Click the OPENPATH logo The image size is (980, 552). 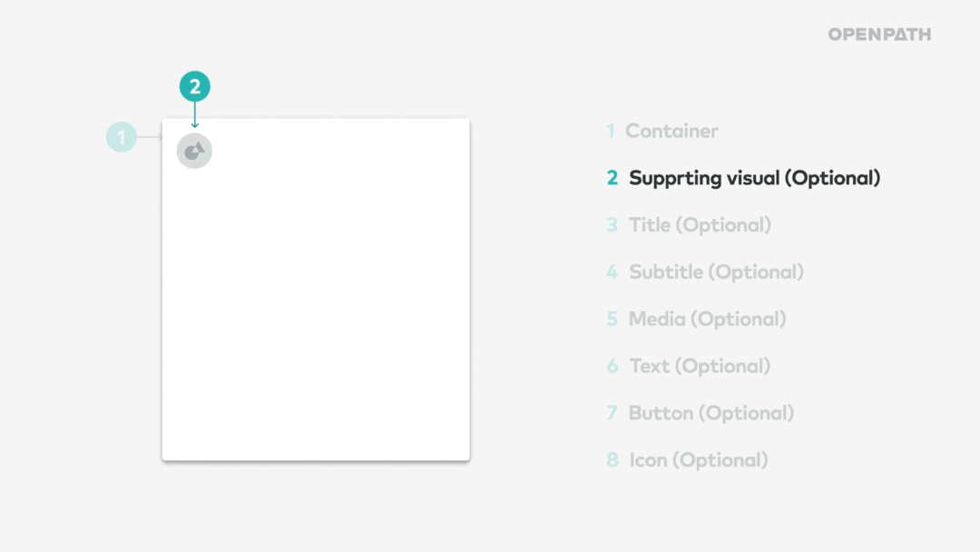879,34
